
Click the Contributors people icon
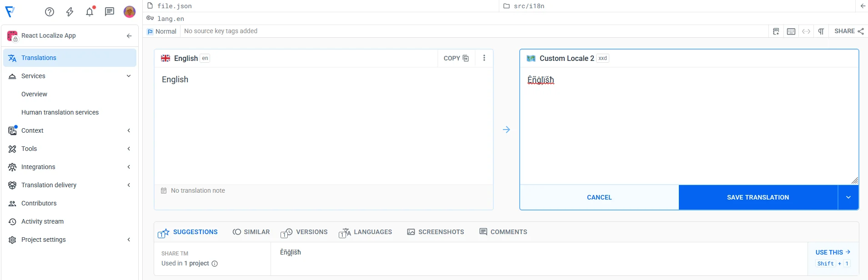click(12, 203)
